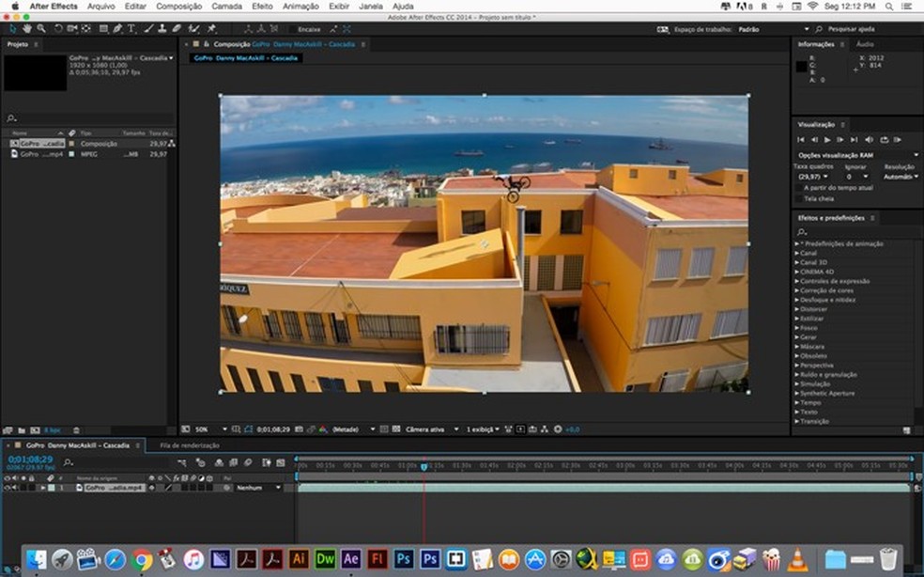
Task: Click the timeline playhead marker
Action: pos(423,466)
